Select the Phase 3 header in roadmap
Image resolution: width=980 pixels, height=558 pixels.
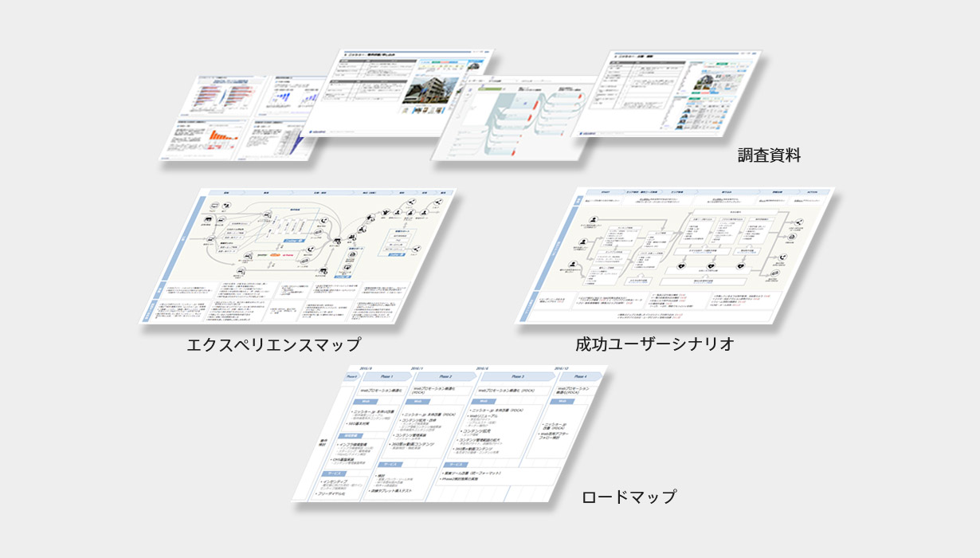tap(517, 376)
